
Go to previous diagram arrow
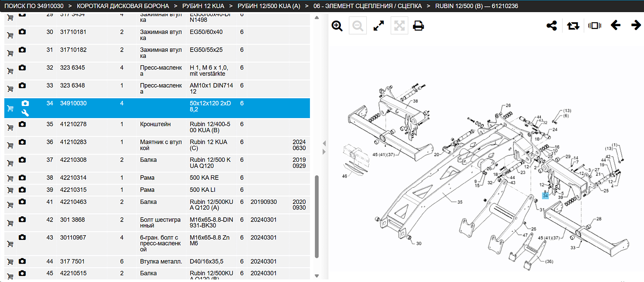pyautogui.click(x=615, y=25)
